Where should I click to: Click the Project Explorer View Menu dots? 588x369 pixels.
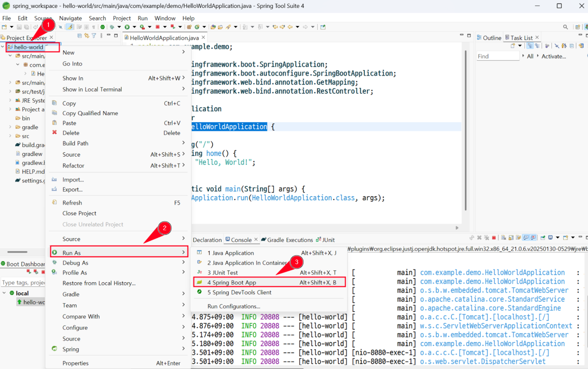(101, 36)
